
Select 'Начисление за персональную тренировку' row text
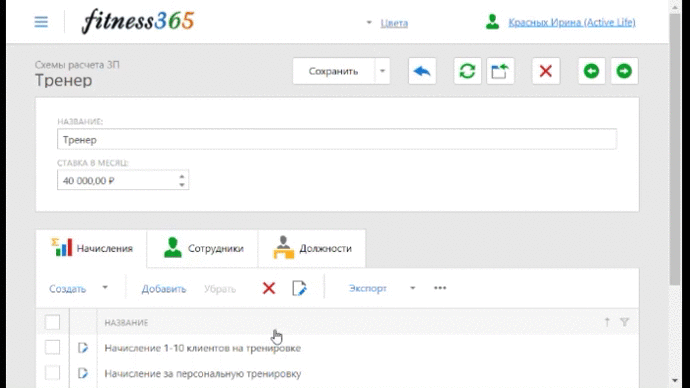202,373
